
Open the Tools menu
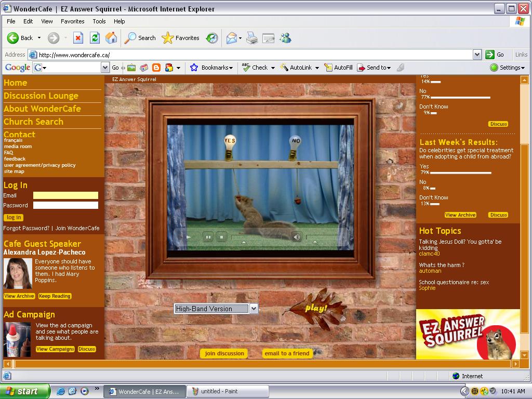point(99,21)
